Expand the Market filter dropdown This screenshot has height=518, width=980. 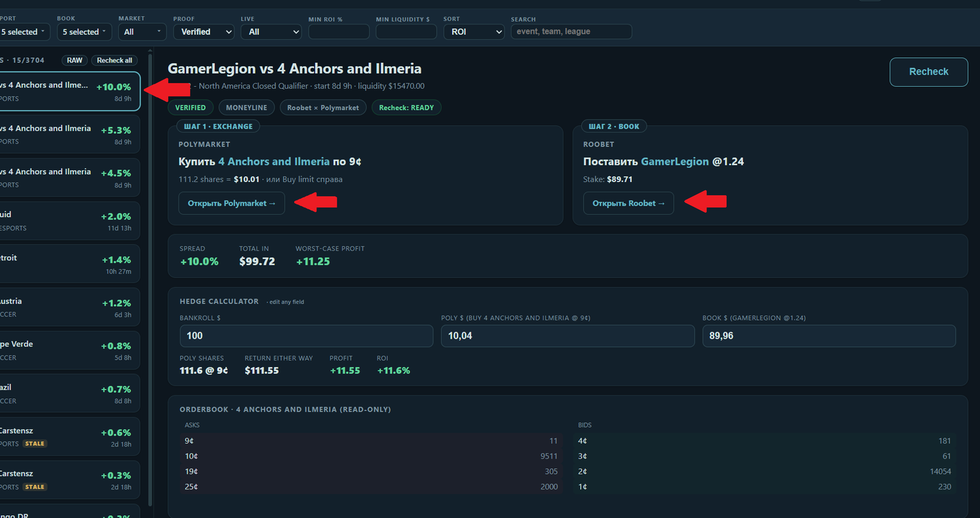(142, 31)
